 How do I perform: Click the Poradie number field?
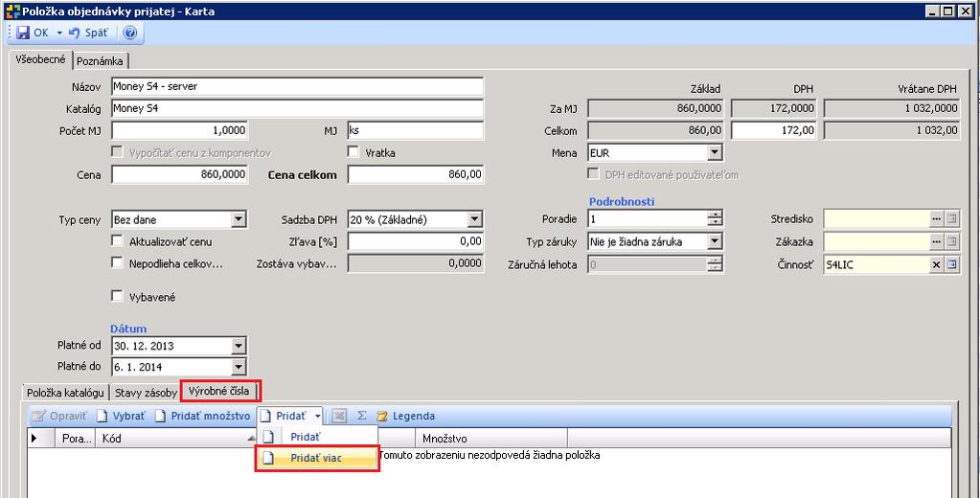click(x=648, y=219)
